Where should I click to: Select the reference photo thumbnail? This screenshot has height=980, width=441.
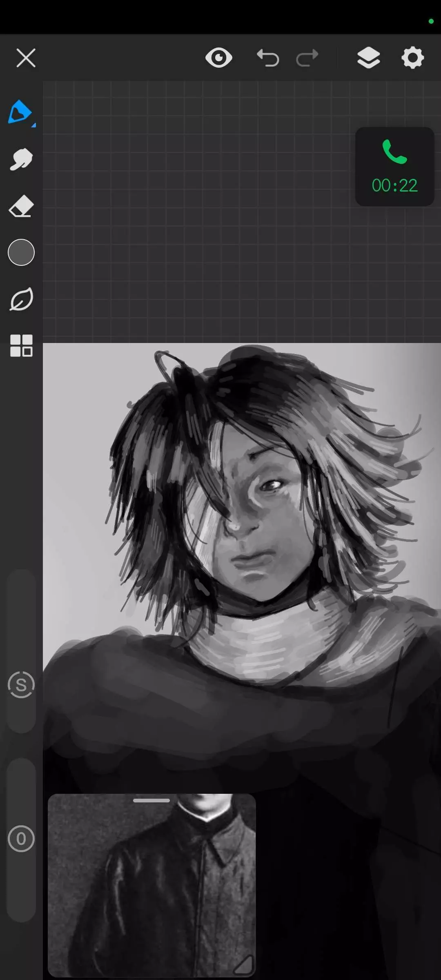click(151, 886)
